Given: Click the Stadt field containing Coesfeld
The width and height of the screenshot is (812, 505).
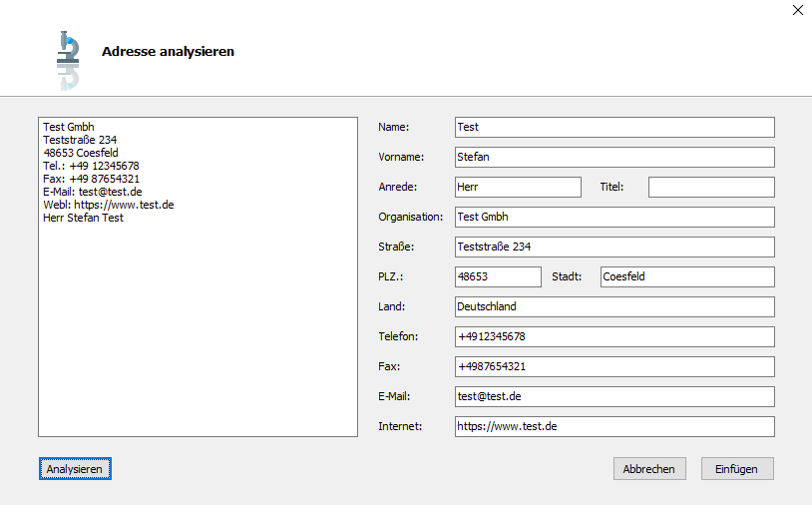Looking at the screenshot, I should [x=687, y=276].
